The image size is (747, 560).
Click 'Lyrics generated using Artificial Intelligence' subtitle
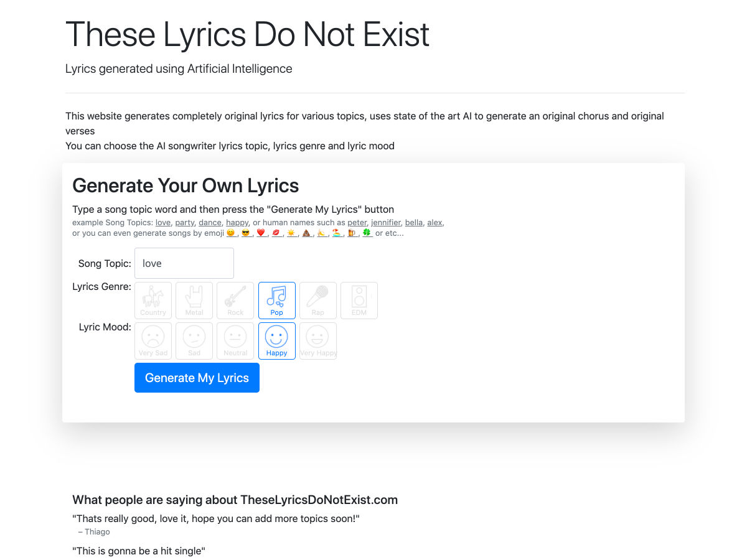click(179, 68)
